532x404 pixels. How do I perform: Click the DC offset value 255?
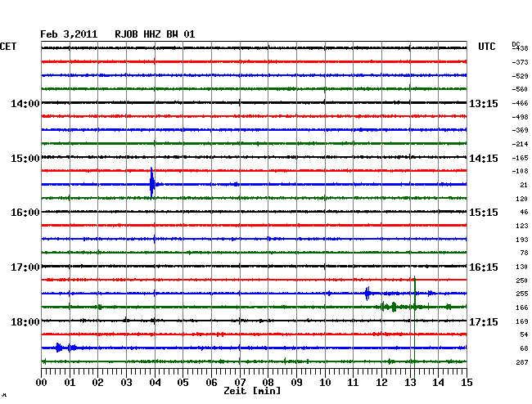click(x=522, y=294)
